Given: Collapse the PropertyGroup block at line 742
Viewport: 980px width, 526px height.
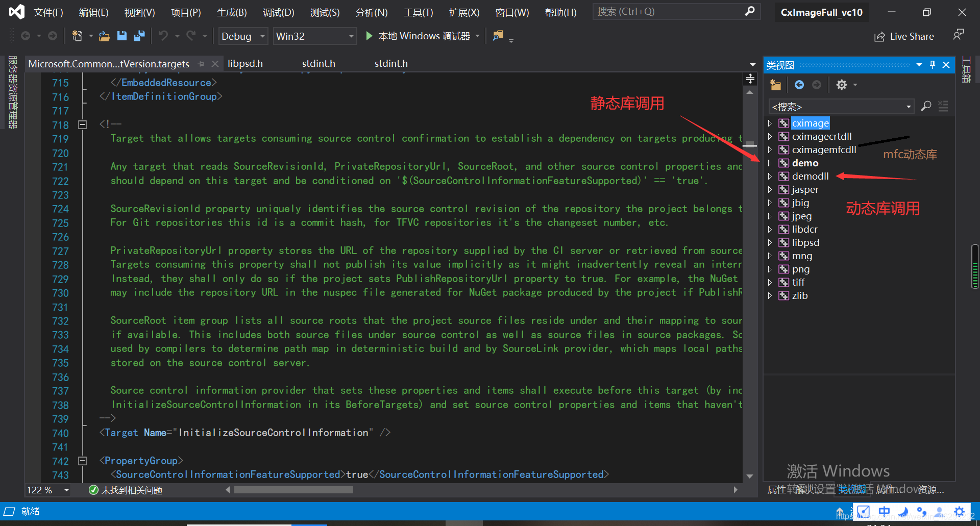Looking at the screenshot, I should pos(82,461).
